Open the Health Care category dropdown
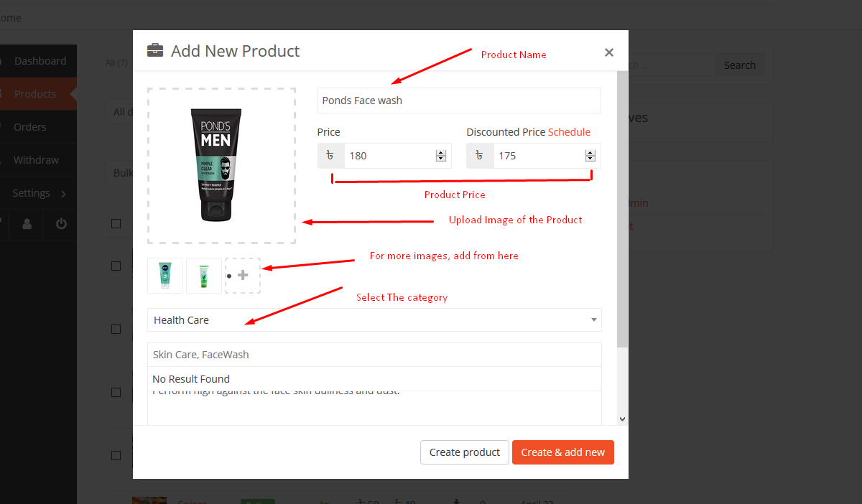 (x=374, y=320)
